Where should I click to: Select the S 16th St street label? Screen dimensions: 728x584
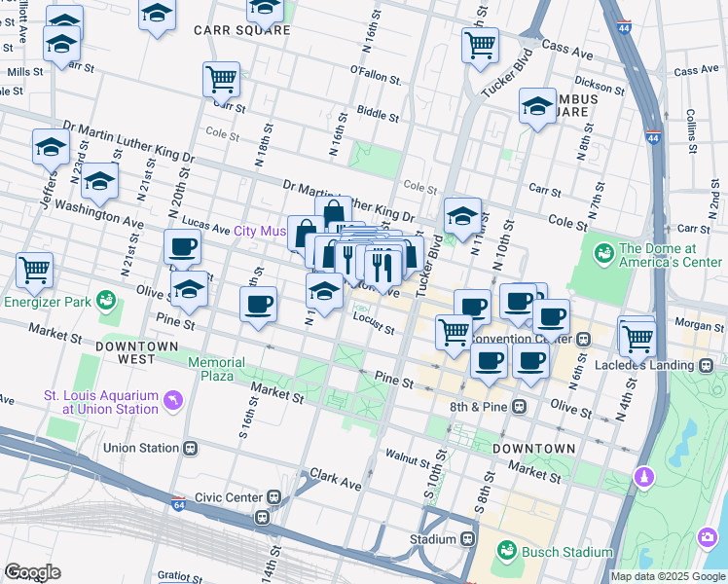pos(248,418)
